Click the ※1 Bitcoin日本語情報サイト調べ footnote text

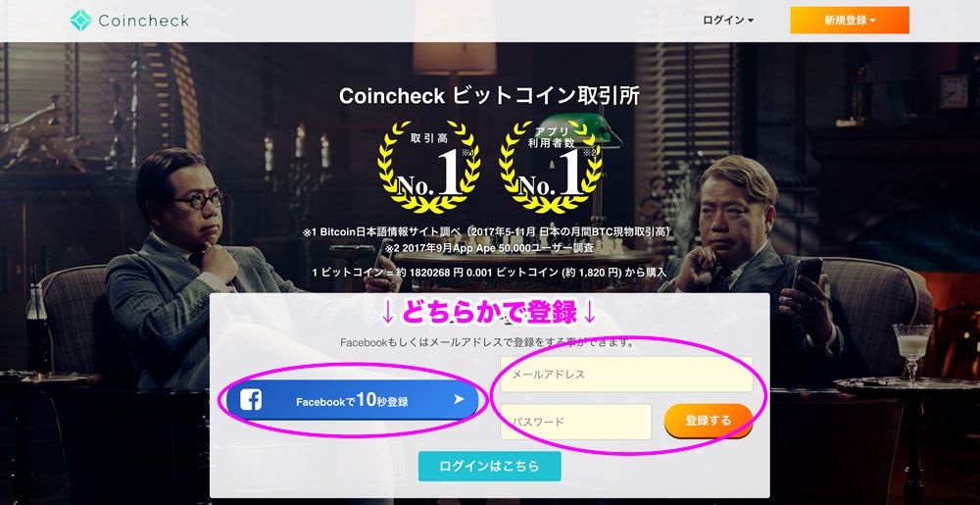click(488, 231)
